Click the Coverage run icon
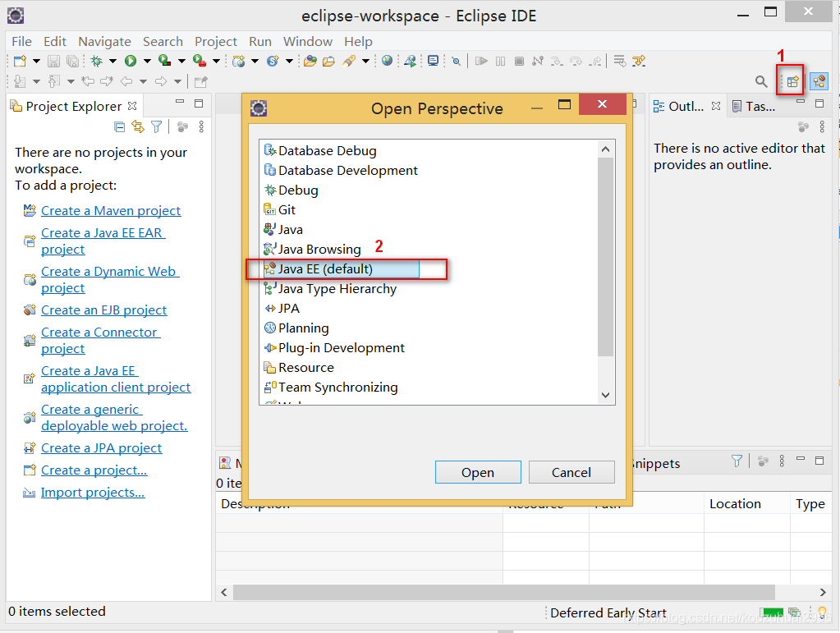Screen dimensions: 840x633 click(x=164, y=61)
